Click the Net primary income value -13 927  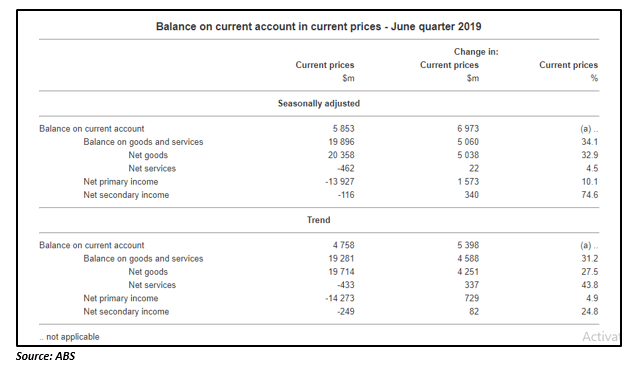click(339, 182)
